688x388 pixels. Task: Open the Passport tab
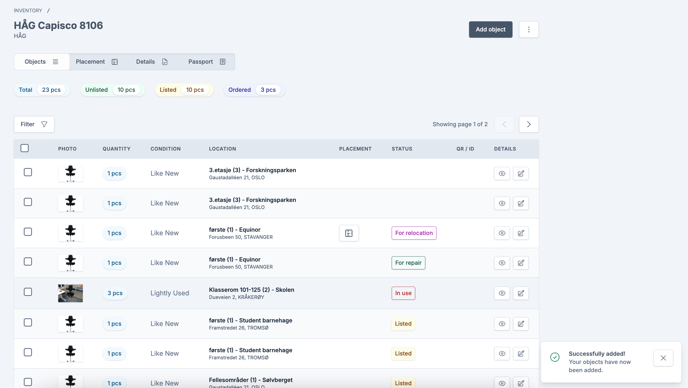(x=207, y=61)
